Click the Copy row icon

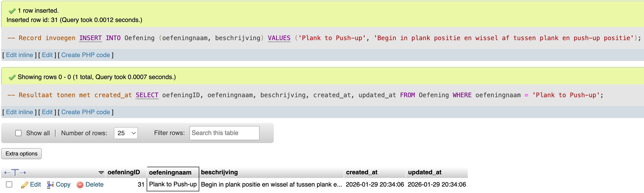(x=50, y=185)
